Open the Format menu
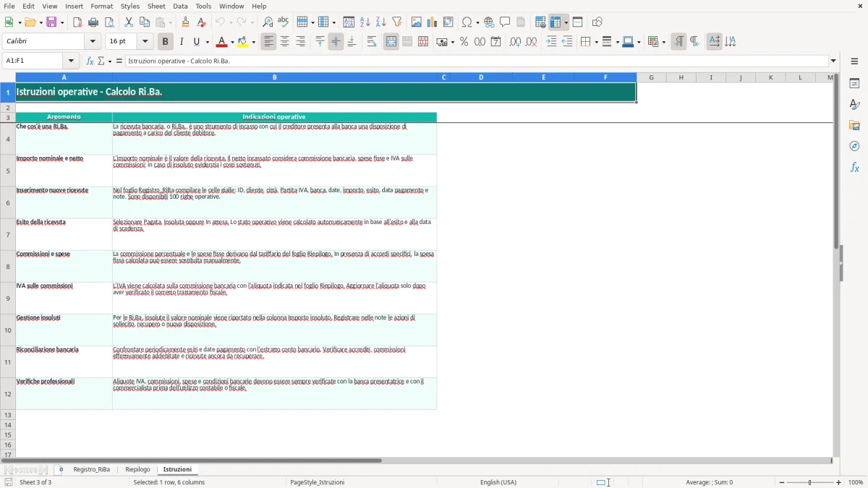This screenshot has height=488, width=868. coord(102,6)
